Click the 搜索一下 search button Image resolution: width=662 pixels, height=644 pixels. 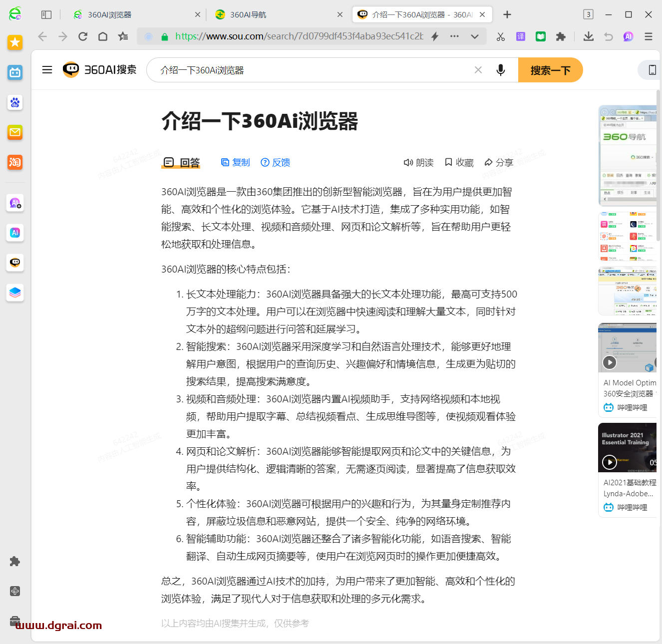550,70
